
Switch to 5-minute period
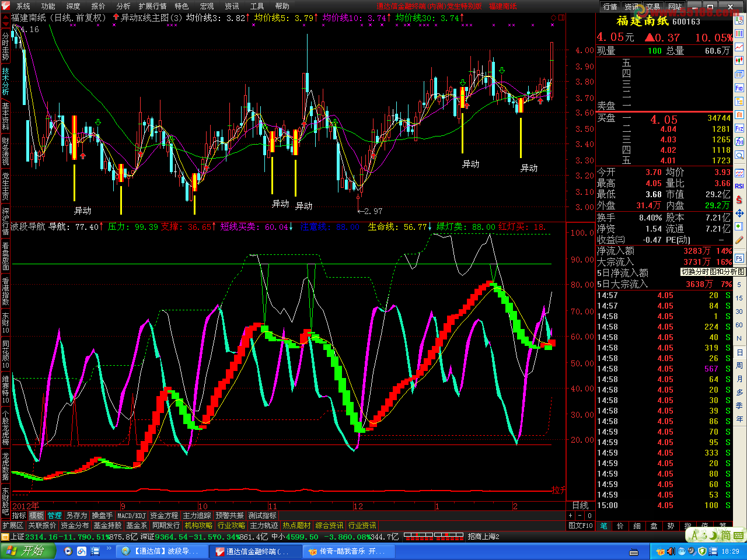739,285
